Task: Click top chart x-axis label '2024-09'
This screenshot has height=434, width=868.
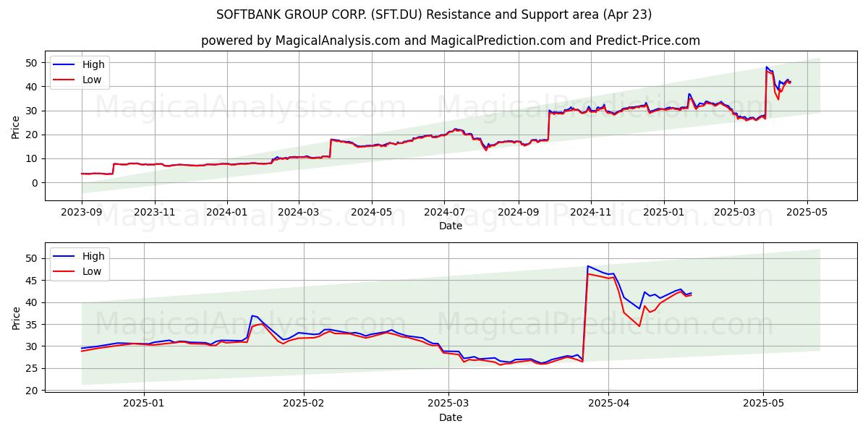Action: coord(518,213)
